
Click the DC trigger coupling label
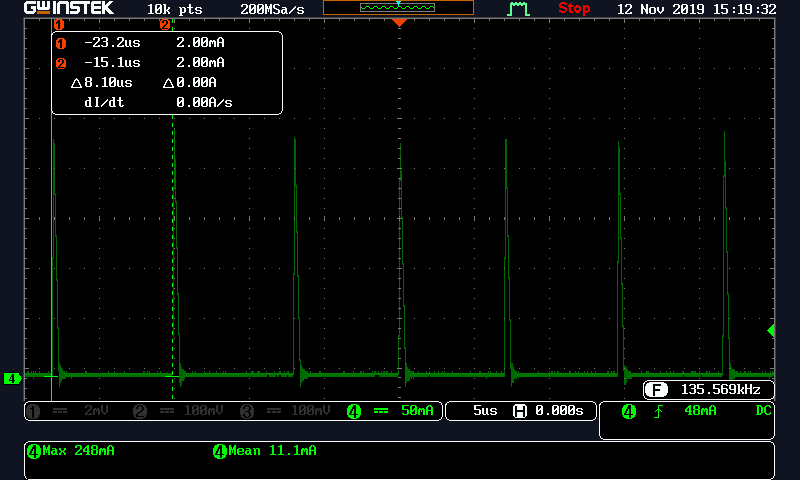pyautogui.click(x=763, y=411)
